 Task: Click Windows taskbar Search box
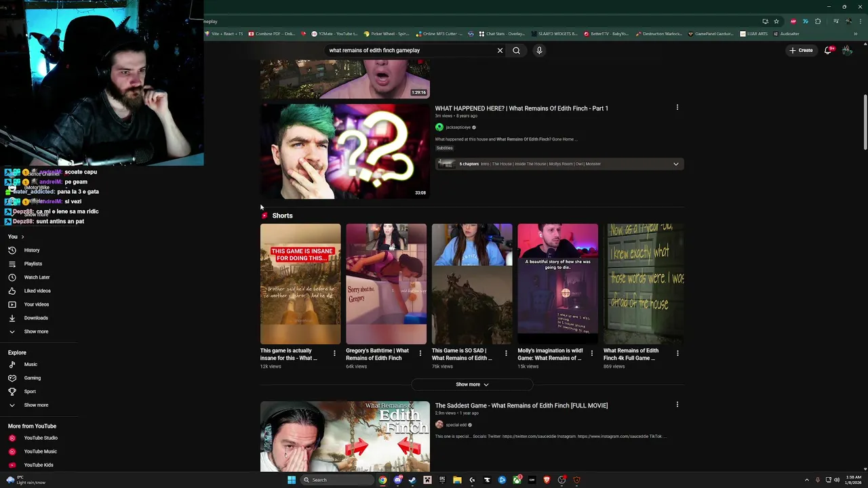[x=337, y=480]
